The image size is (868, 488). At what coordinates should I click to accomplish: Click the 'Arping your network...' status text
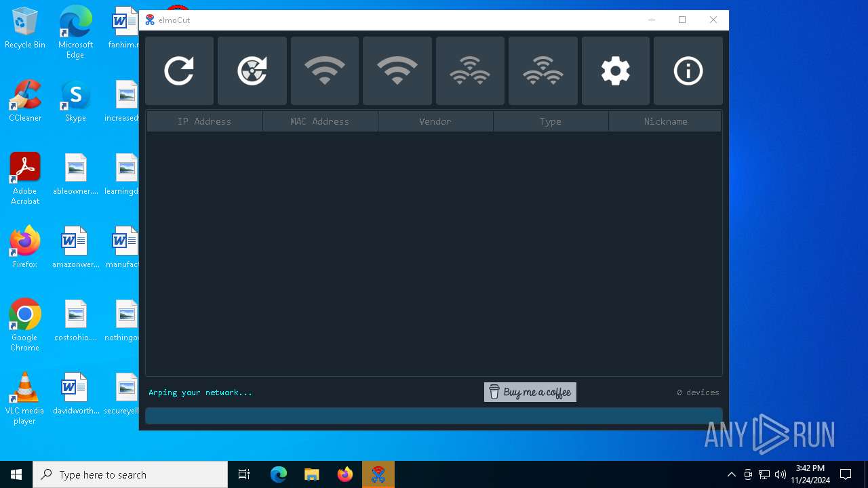[200, 392]
